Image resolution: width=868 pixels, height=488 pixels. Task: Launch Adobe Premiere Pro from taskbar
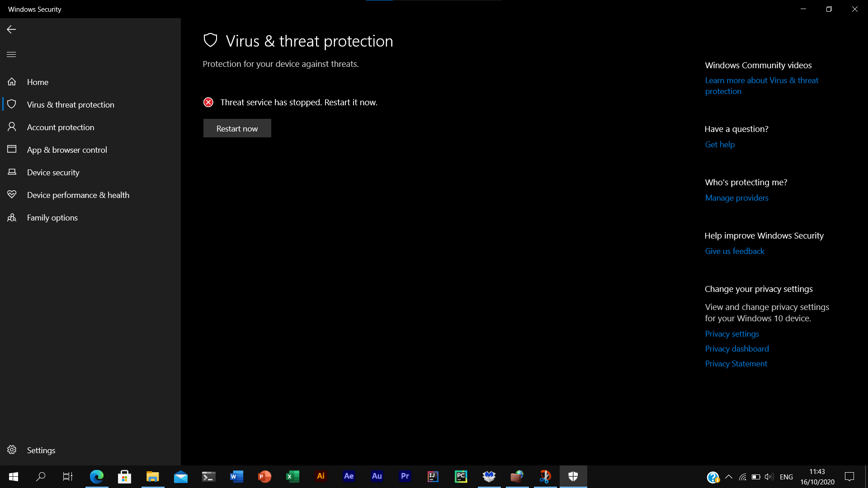[x=405, y=477]
